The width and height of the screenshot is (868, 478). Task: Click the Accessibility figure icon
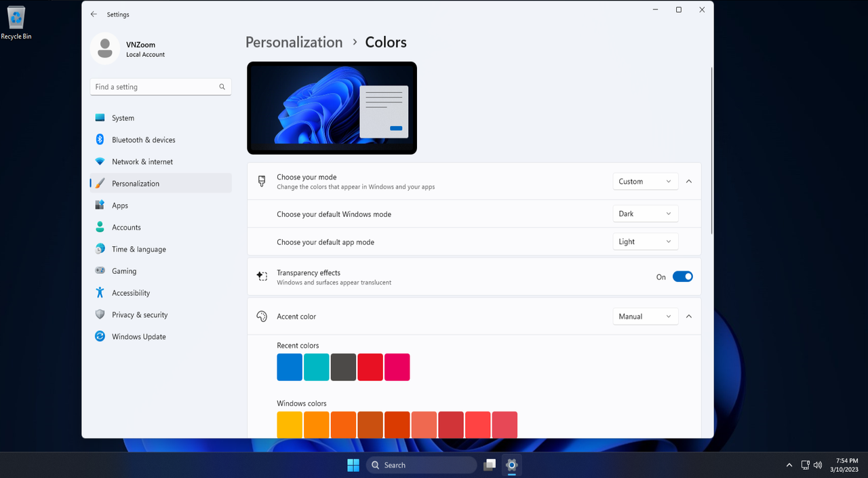click(100, 293)
